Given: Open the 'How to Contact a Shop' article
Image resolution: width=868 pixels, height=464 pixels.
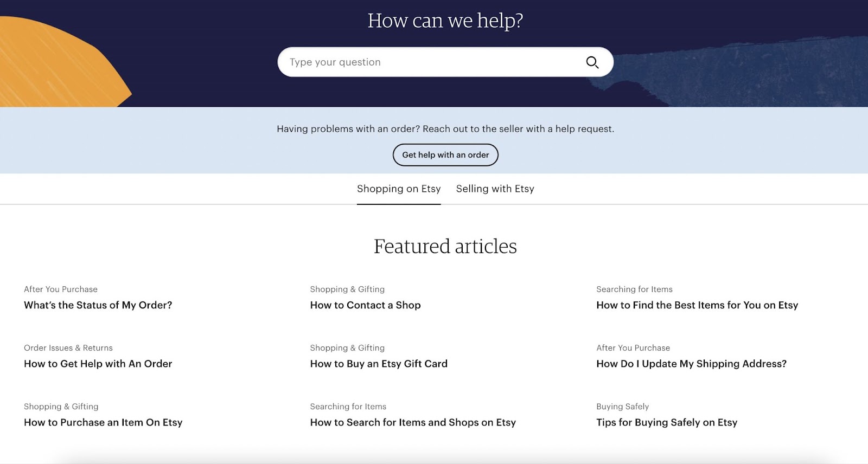Looking at the screenshot, I should point(365,305).
